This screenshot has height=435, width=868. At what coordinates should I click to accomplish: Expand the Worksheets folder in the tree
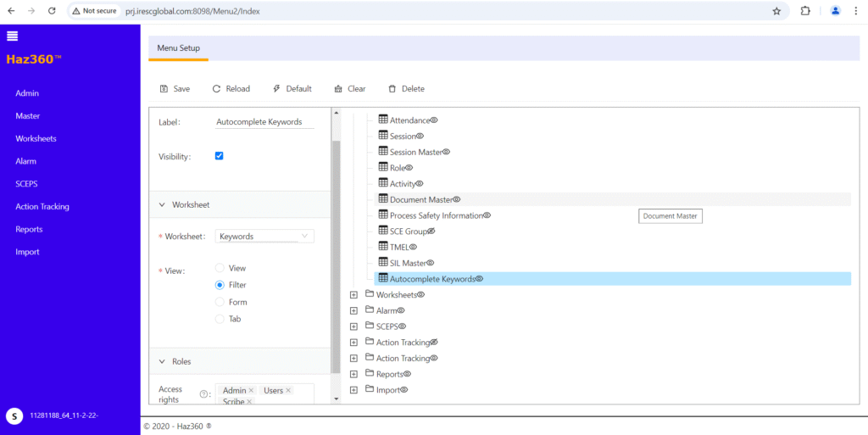tap(354, 295)
